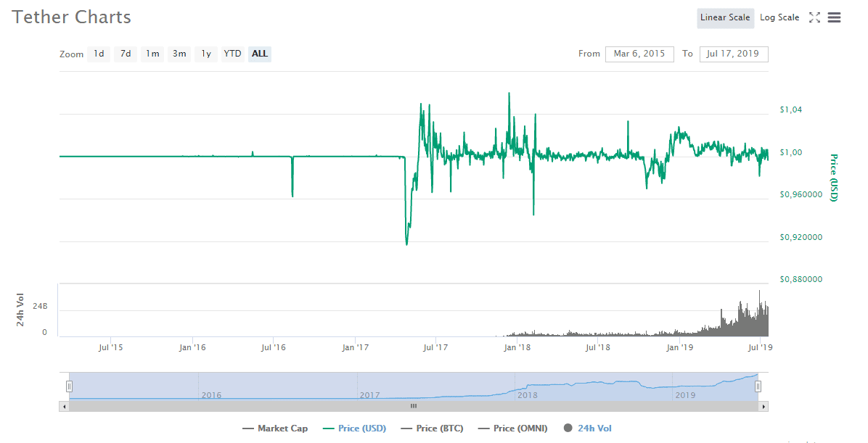The width and height of the screenshot is (868, 443).
Task: Click the navigator scrollbar right arrow
Action: click(x=763, y=407)
